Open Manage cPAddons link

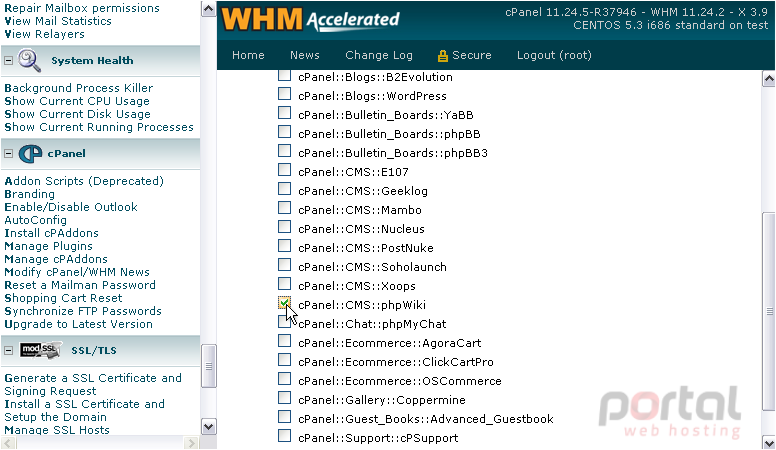pyautogui.click(x=56, y=259)
